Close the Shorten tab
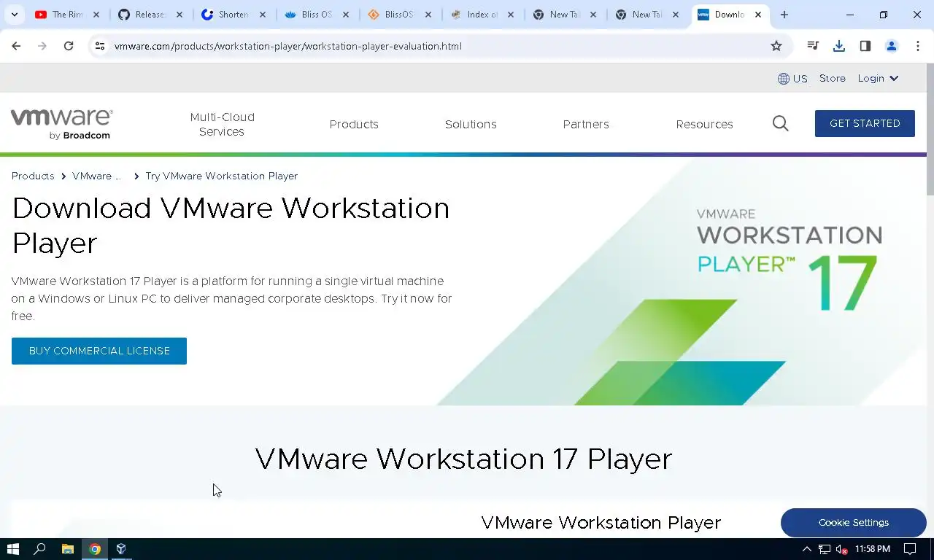Image resolution: width=934 pixels, height=560 pixels. (263, 15)
